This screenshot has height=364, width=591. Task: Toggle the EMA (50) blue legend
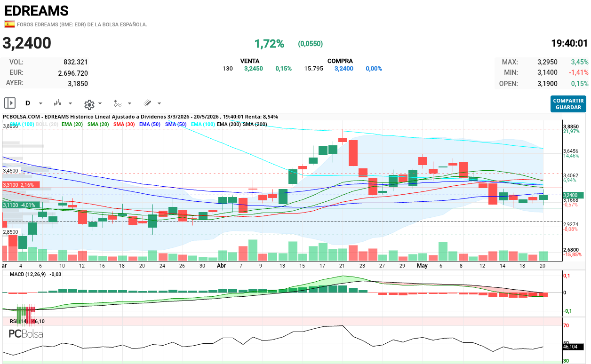(150, 124)
